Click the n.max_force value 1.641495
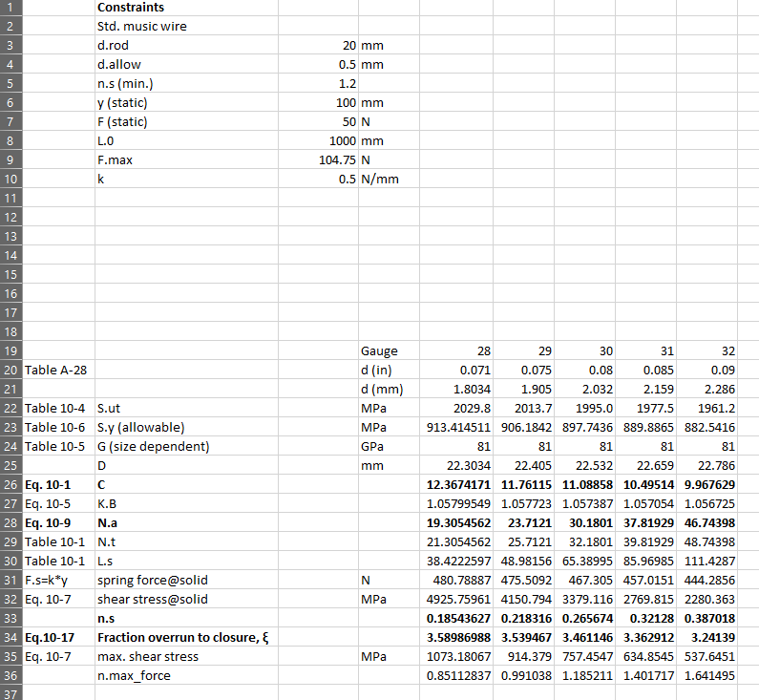759x700 pixels. (706, 676)
